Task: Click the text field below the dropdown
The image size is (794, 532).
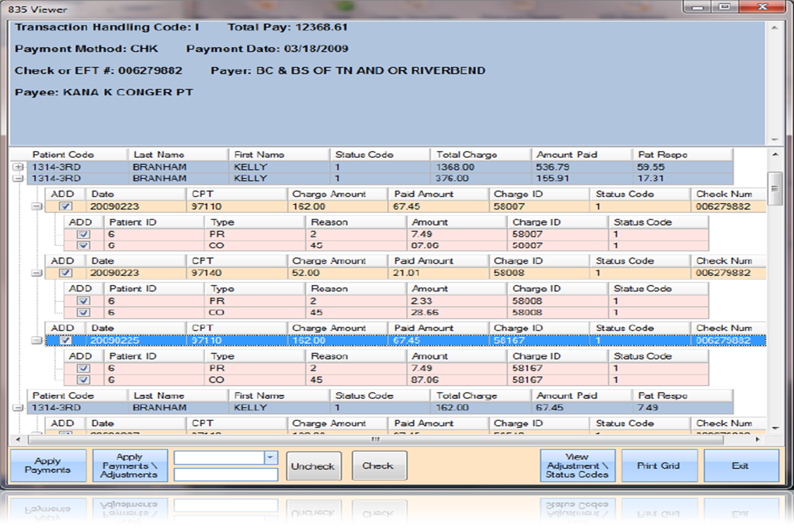Action: pyautogui.click(x=226, y=475)
